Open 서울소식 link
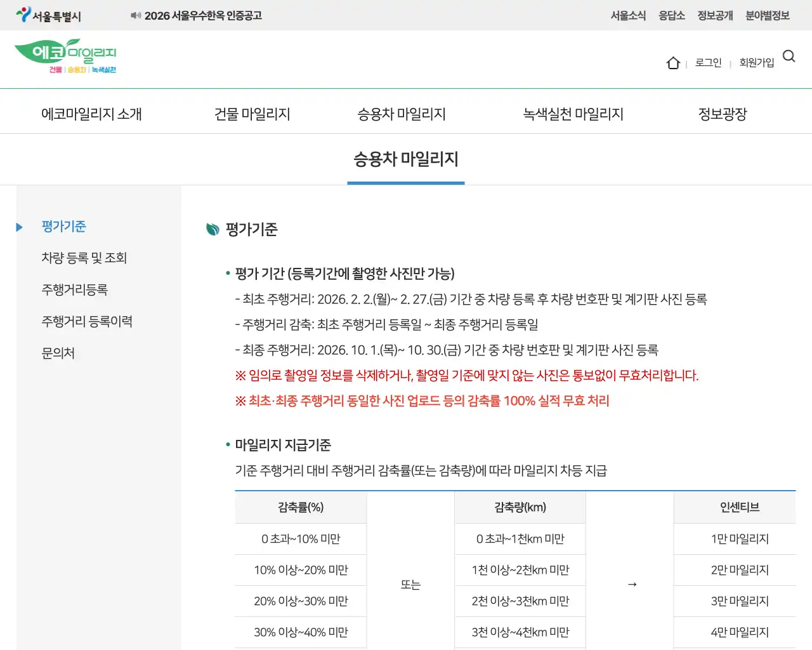812x650 pixels. (628, 15)
